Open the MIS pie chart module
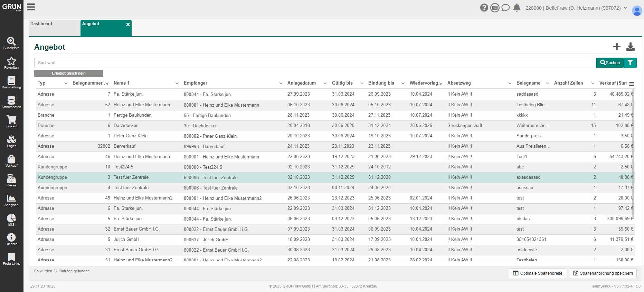644x292 pixels. 11,220
